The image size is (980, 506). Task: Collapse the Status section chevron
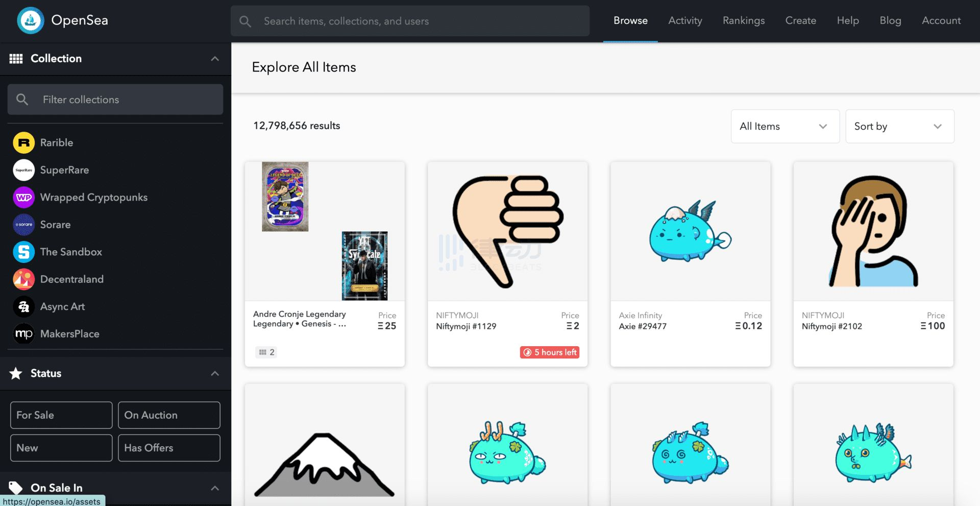click(215, 373)
